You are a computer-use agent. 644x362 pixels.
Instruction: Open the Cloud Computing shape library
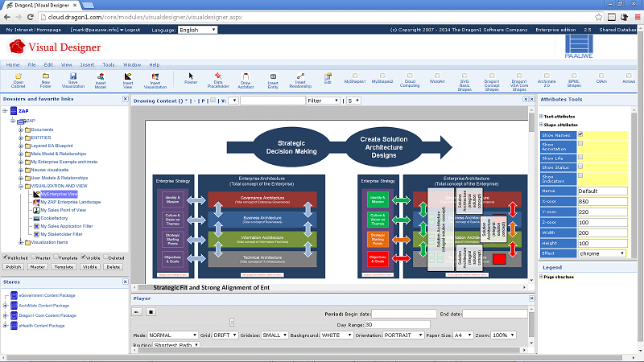click(410, 80)
